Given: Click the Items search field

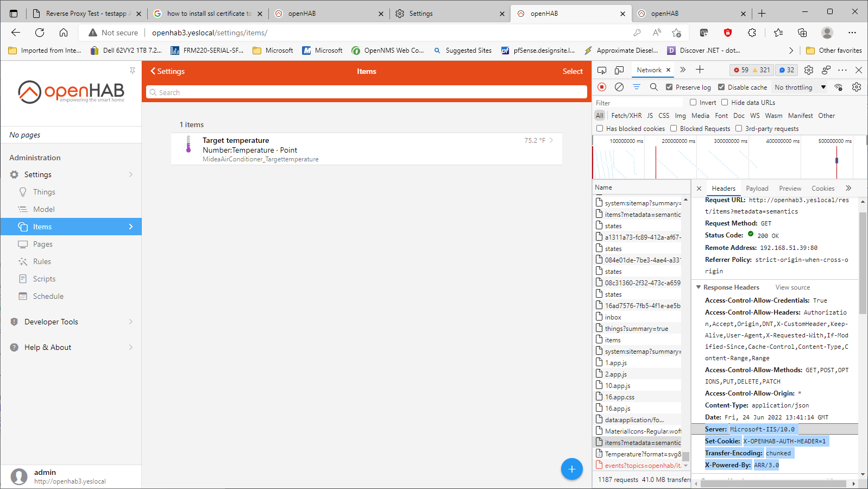Looking at the screenshot, I should (x=367, y=92).
